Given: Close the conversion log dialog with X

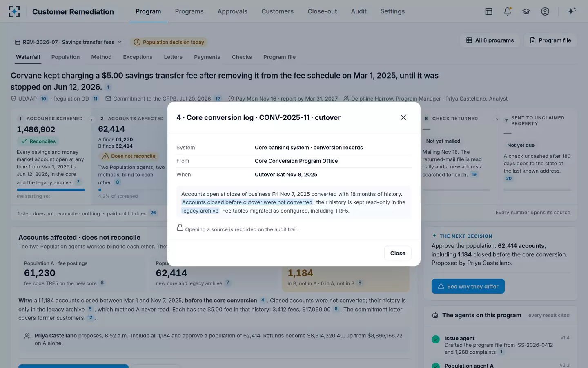Looking at the screenshot, I should 403,117.
